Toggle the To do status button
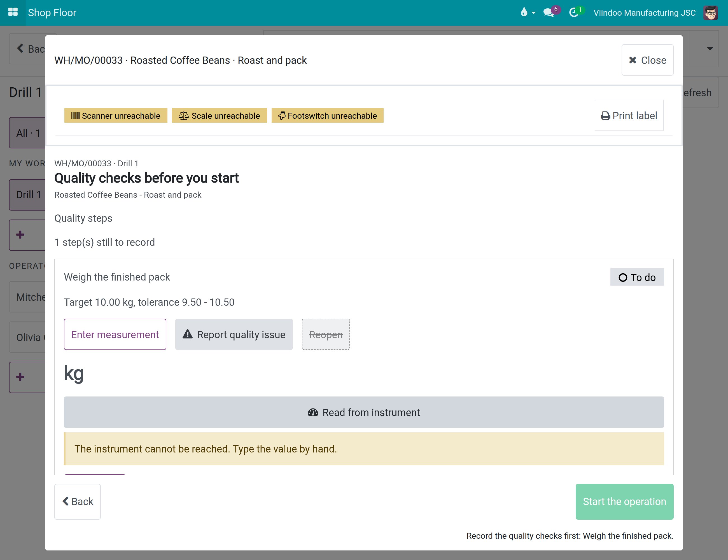The width and height of the screenshot is (728, 560). point(637,277)
